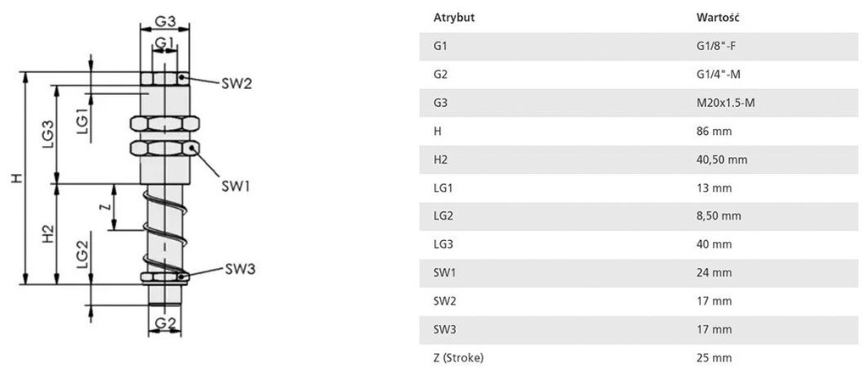Select the Z (Stroke) attribute cell
This screenshot has width=868, height=375.
click(x=459, y=357)
